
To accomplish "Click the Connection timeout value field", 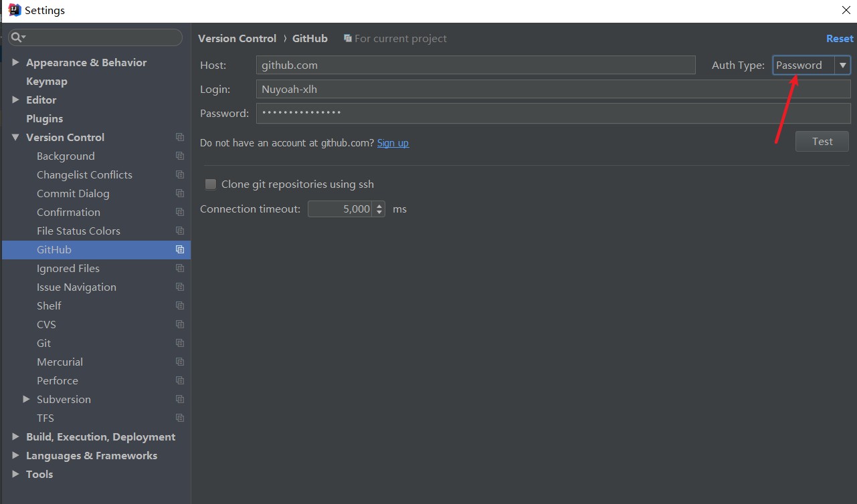I will tap(341, 209).
